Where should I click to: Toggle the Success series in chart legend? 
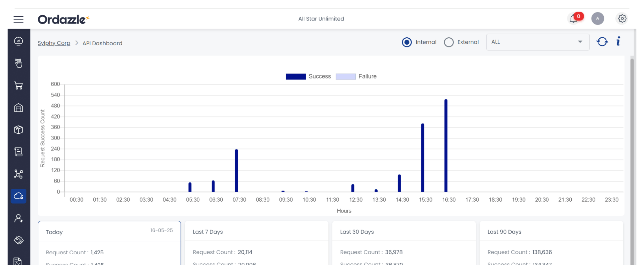308,76
